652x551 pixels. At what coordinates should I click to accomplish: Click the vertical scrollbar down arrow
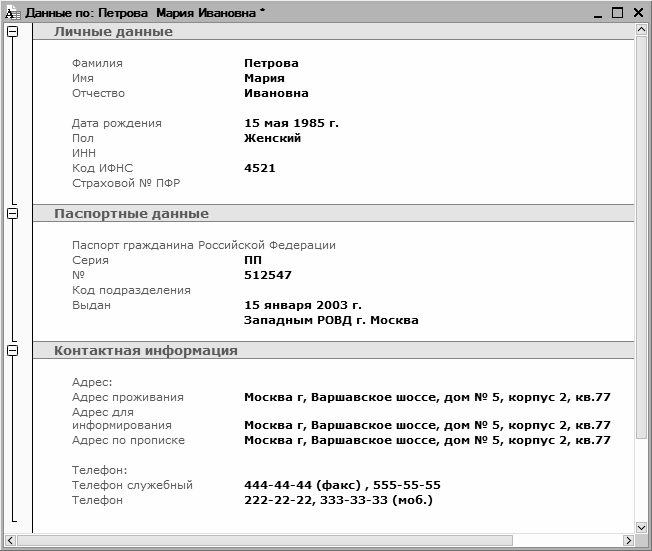[x=642, y=526]
